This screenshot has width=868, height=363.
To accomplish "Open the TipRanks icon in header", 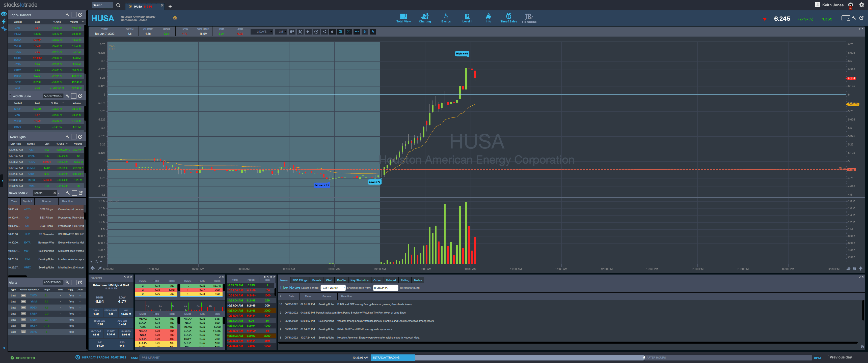I will (x=529, y=18).
